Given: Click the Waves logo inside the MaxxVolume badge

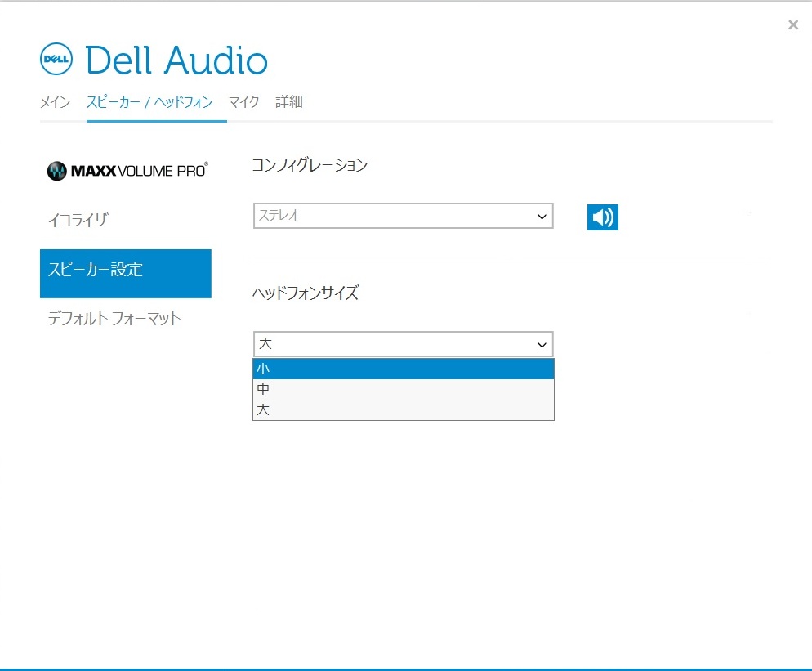Looking at the screenshot, I should click(x=57, y=171).
